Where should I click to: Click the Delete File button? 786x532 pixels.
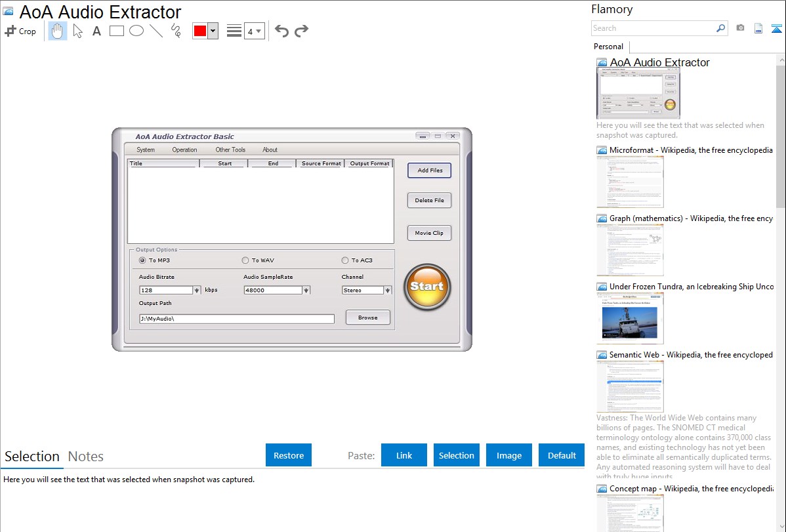click(x=430, y=200)
